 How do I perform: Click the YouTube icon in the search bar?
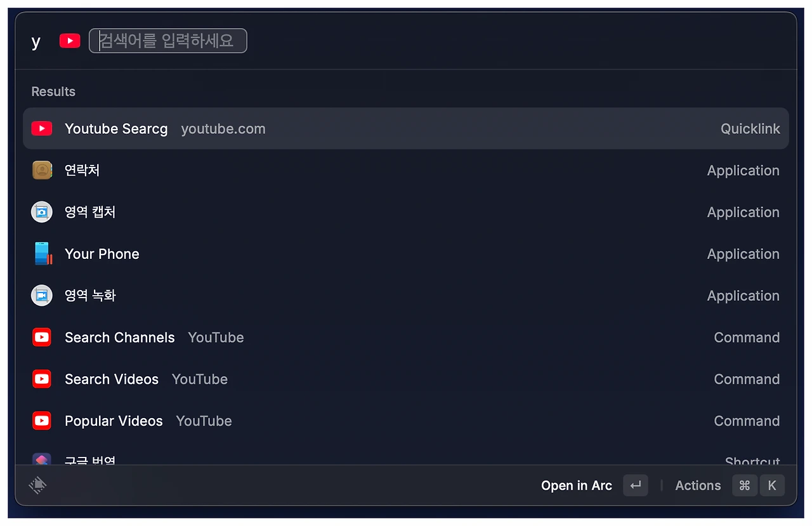[x=70, y=41]
